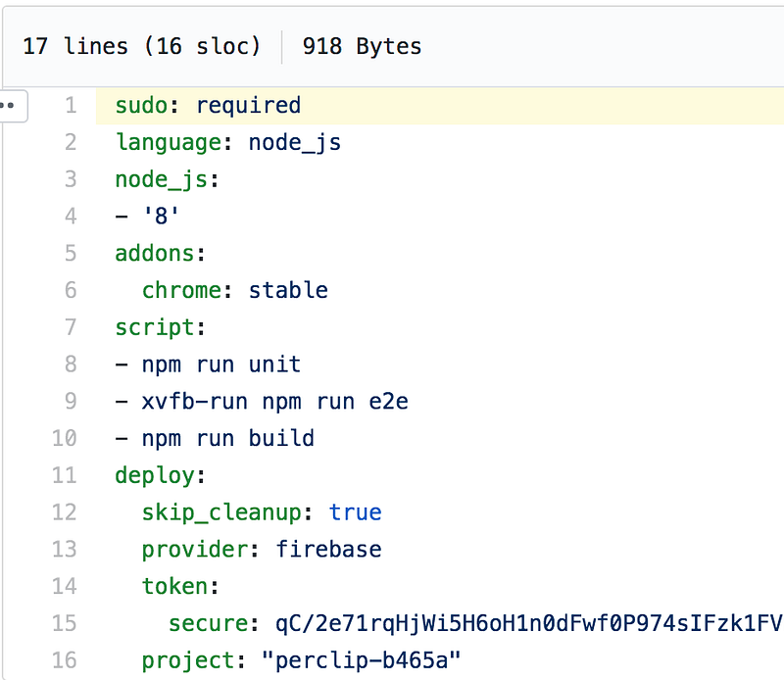Screen dimensions: 784x680
Task: Click the 'provider: firebase' line
Action: (261, 549)
